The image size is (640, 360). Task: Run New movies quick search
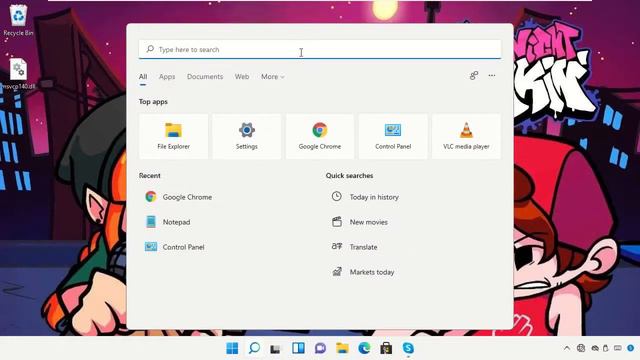tap(359, 222)
